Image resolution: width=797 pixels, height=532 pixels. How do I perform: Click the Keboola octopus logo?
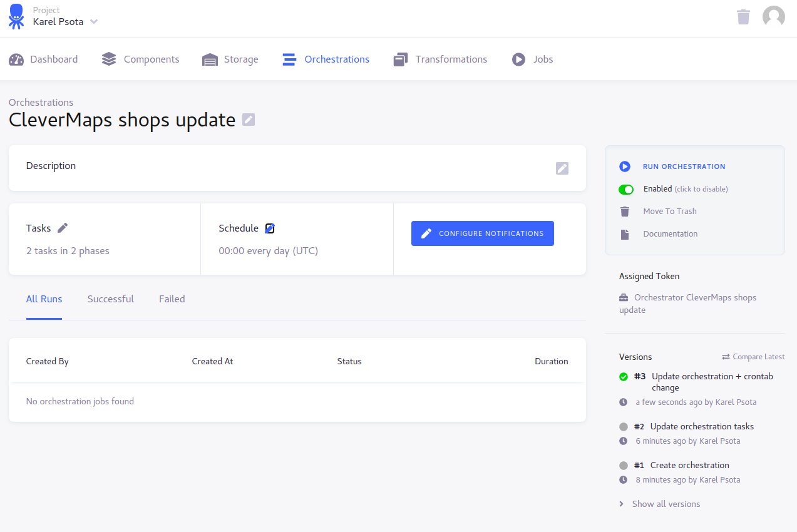[16, 17]
